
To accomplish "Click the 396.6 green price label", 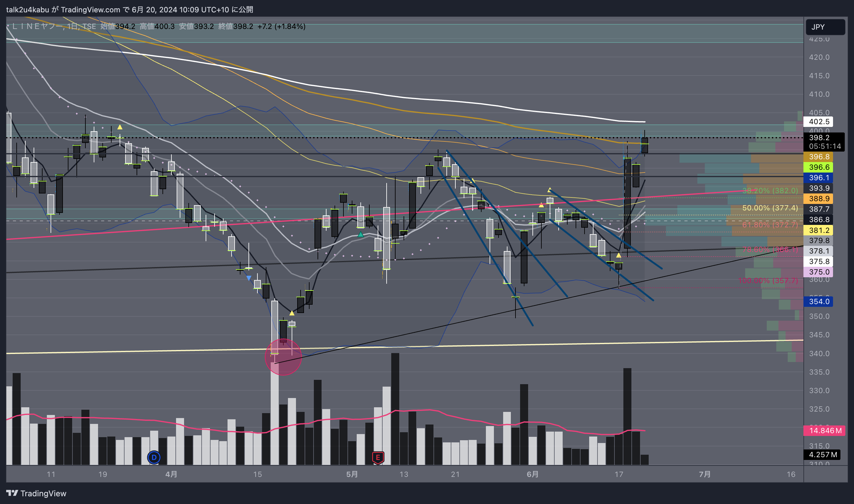I will (819, 167).
